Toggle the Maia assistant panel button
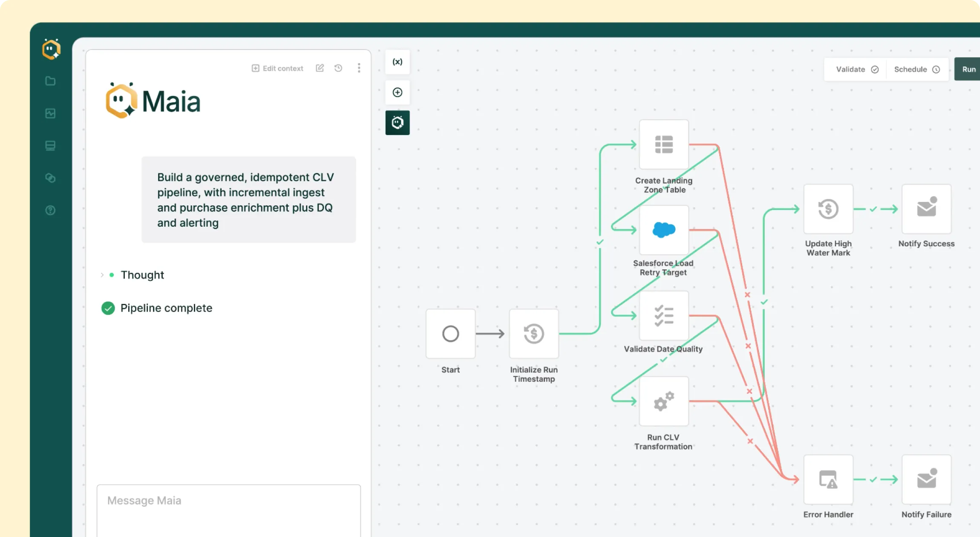The width and height of the screenshot is (980, 537). point(397,123)
